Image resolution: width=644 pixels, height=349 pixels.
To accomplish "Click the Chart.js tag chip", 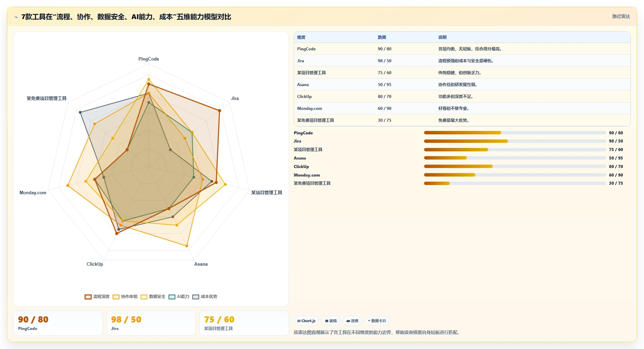I will [306, 321].
